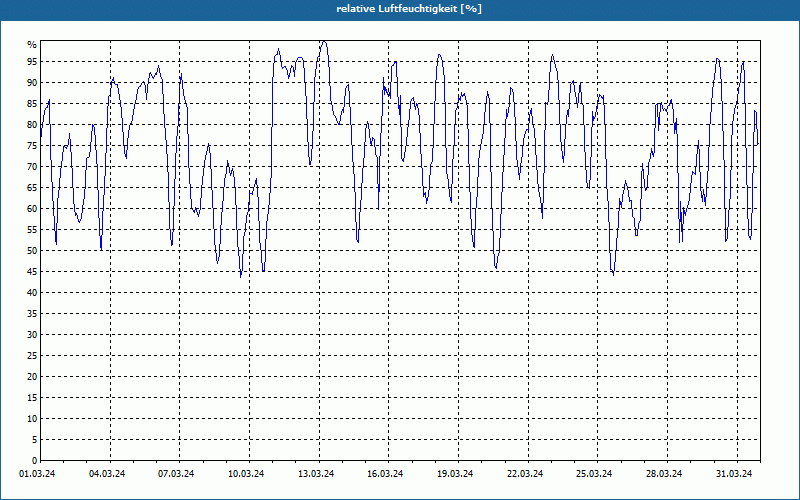Click the 35 value on y-axis
This screenshot has height=500, width=800.
32,314
